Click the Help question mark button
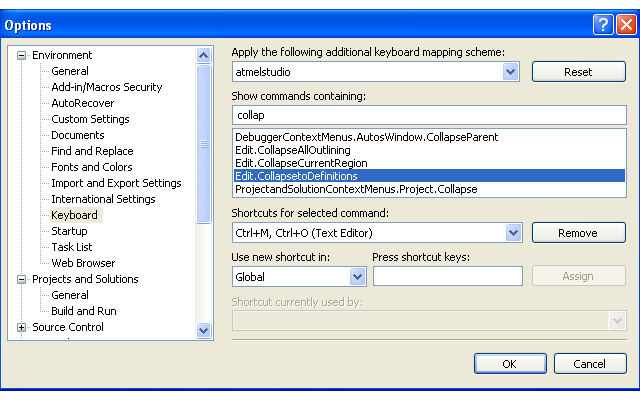Image resolution: width=640 pixels, height=400 pixels. (603, 25)
